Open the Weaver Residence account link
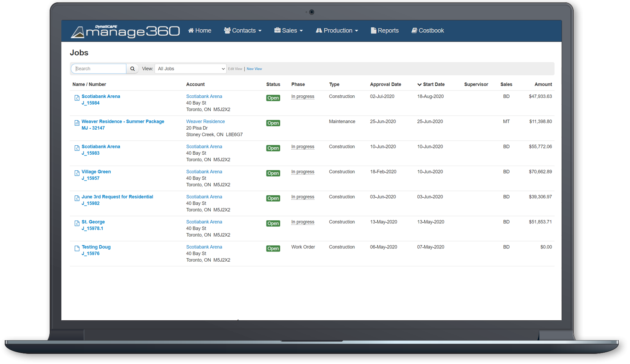The width and height of the screenshot is (630, 364). coord(205,121)
